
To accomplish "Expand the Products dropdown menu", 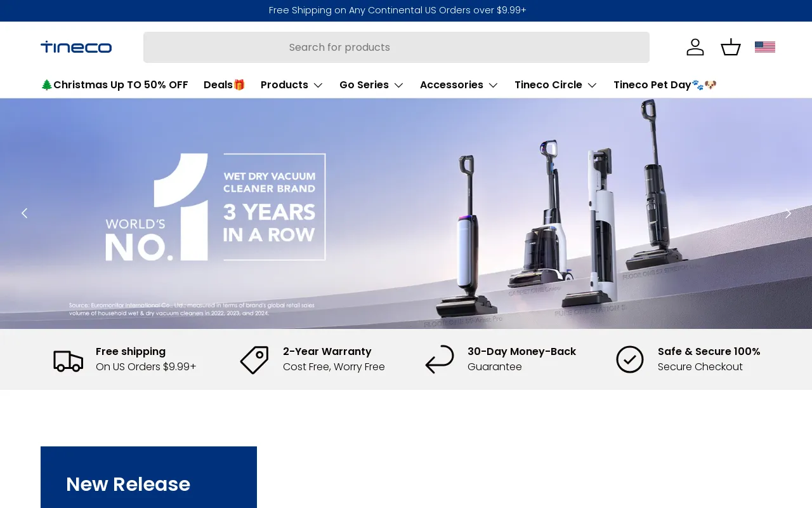I will coord(292,85).
